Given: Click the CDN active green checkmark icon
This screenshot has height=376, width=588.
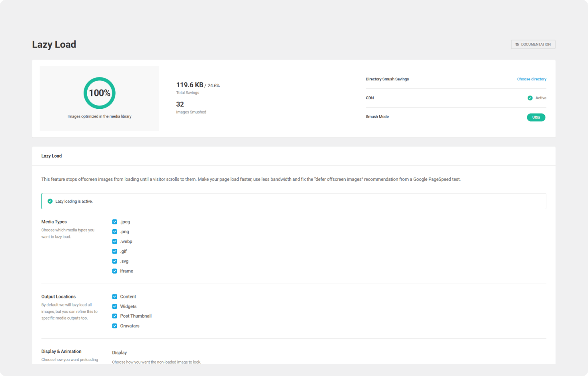Looking at the screenshot, I should pyautogui.click(x=530, y=98).
